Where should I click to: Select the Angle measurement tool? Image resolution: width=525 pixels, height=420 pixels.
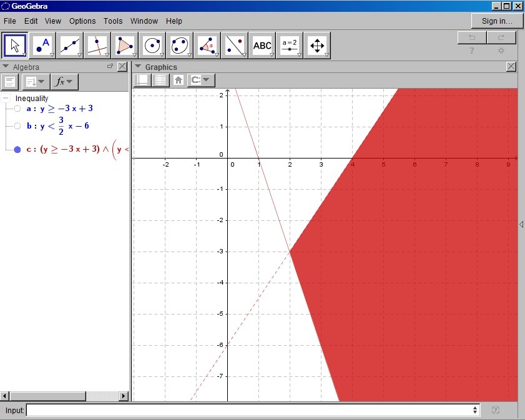point(207,46)
